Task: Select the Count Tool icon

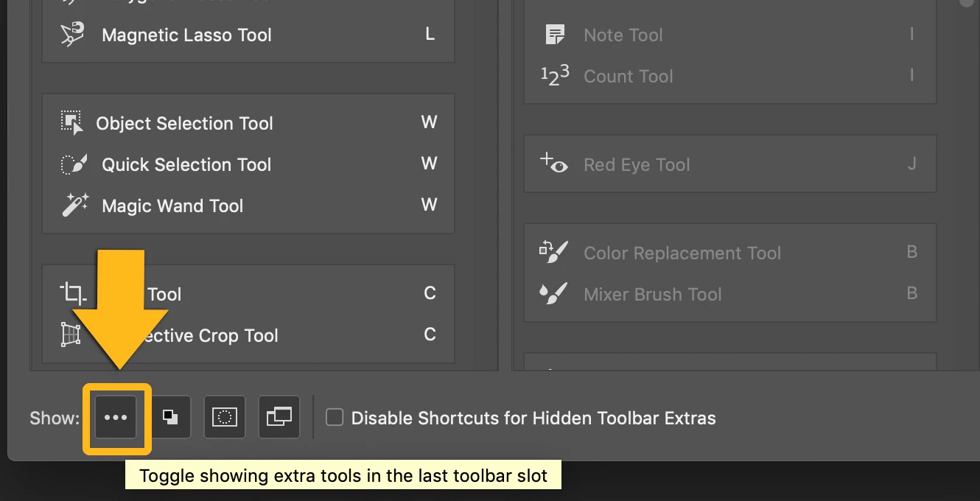Action: tap(554, 75)
